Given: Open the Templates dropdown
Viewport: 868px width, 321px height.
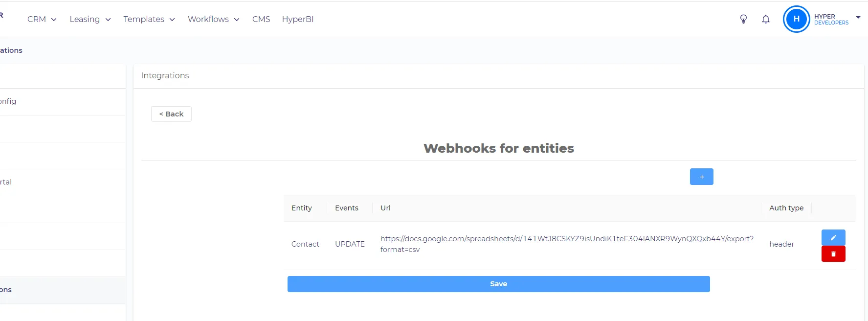Looking at the screenshot, I should (x=149, y=19).
